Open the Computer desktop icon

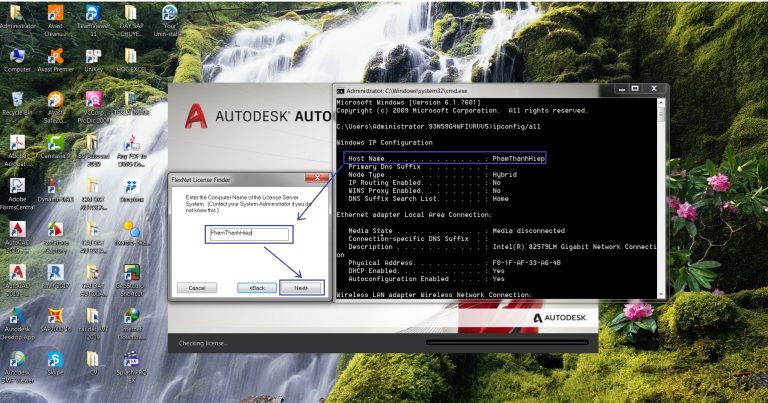click(17, 61)
